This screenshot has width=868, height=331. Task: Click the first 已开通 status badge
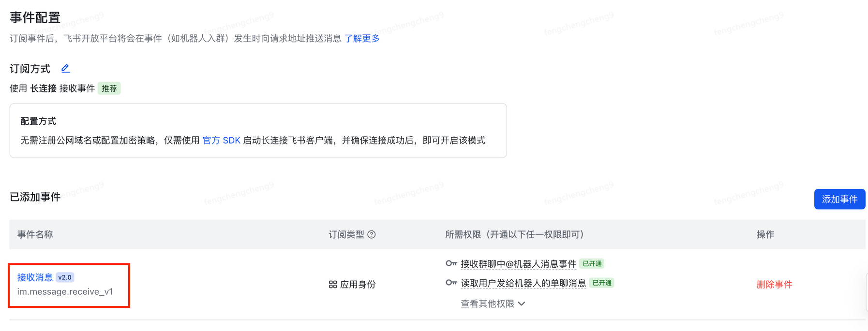(592, 263)
